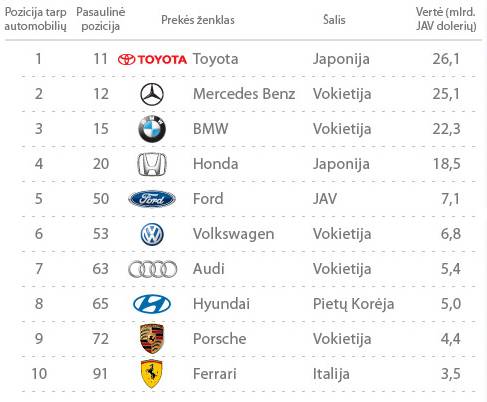
Task: Click the Volkswagen logo
Action: click(x=152, y=234)
